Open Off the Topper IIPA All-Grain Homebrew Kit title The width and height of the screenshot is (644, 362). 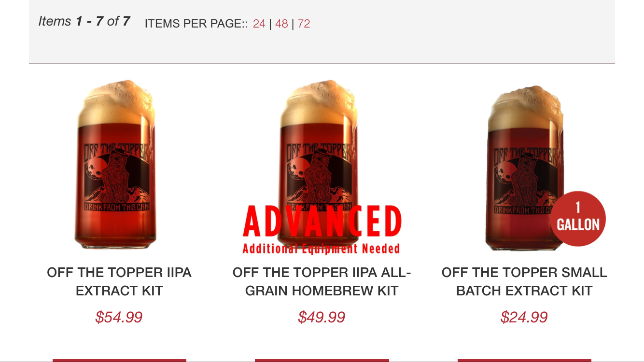(322, 282)
